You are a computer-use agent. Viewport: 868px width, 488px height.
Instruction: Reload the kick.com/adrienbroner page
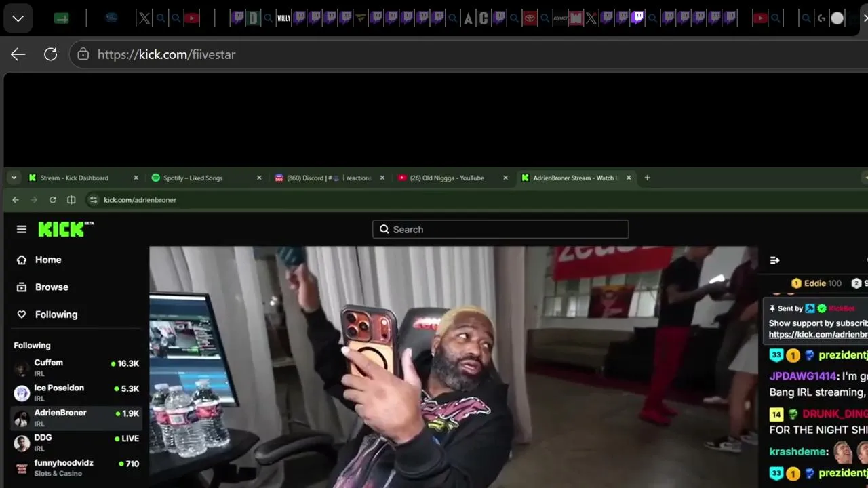point(53,200)
